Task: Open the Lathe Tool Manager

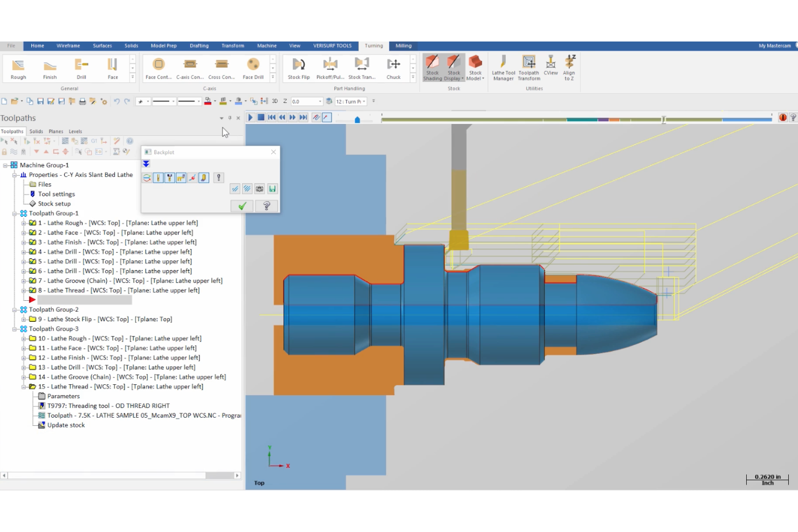Action: [504, 68]
